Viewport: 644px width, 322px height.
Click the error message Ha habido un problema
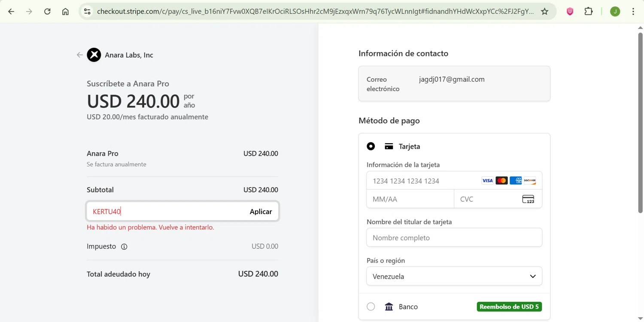tap(150, 227)
